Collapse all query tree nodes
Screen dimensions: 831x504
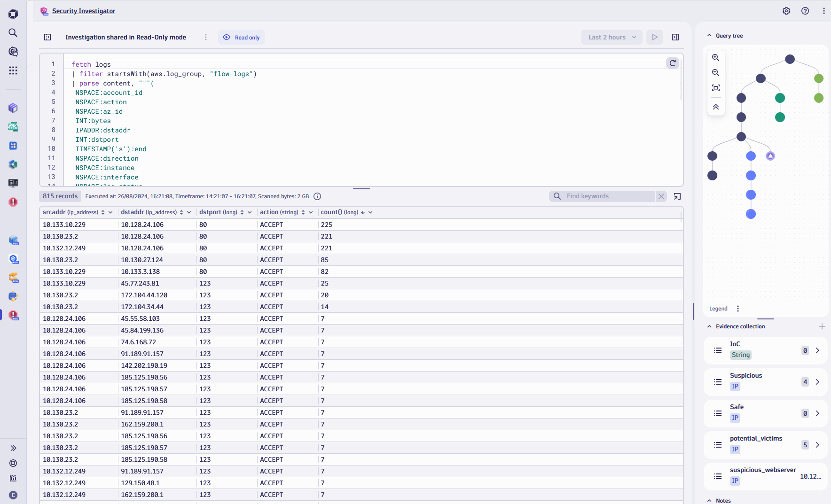716,107
